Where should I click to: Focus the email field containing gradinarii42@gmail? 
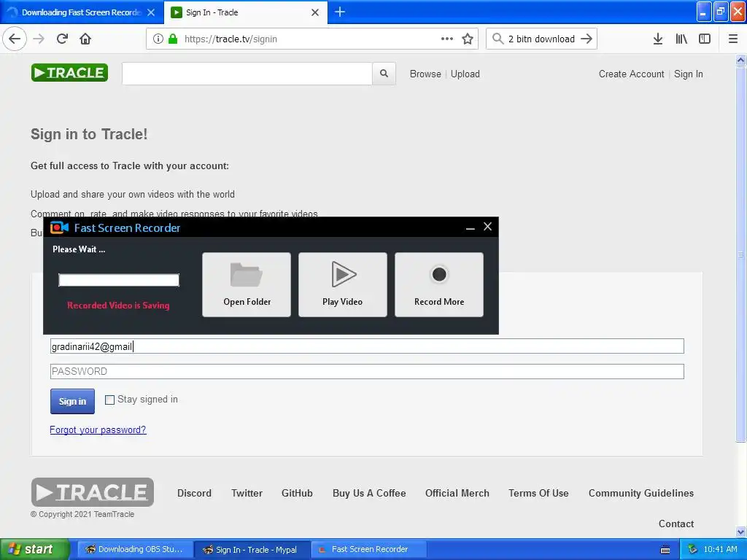pyautogui.click(x=367, y=346)
